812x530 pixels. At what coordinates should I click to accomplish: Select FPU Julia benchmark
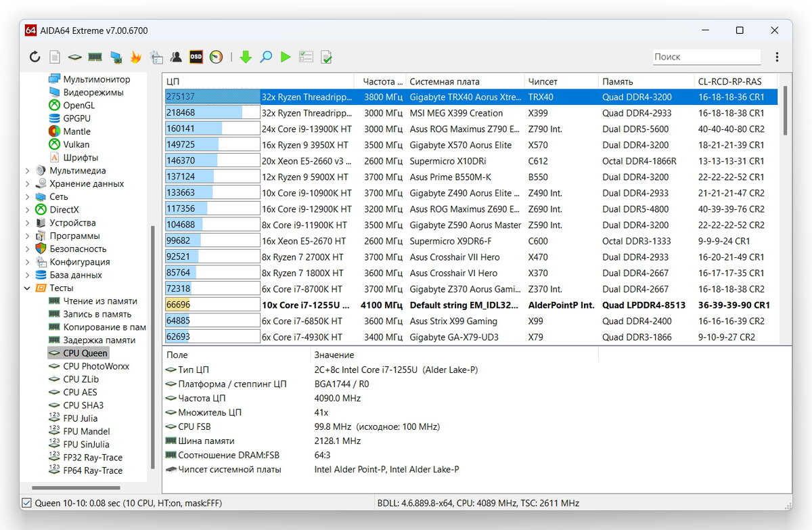pos(81,418)
